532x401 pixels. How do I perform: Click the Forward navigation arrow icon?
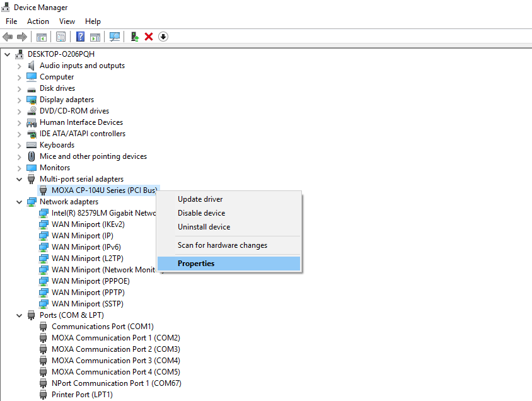(21, 37)
